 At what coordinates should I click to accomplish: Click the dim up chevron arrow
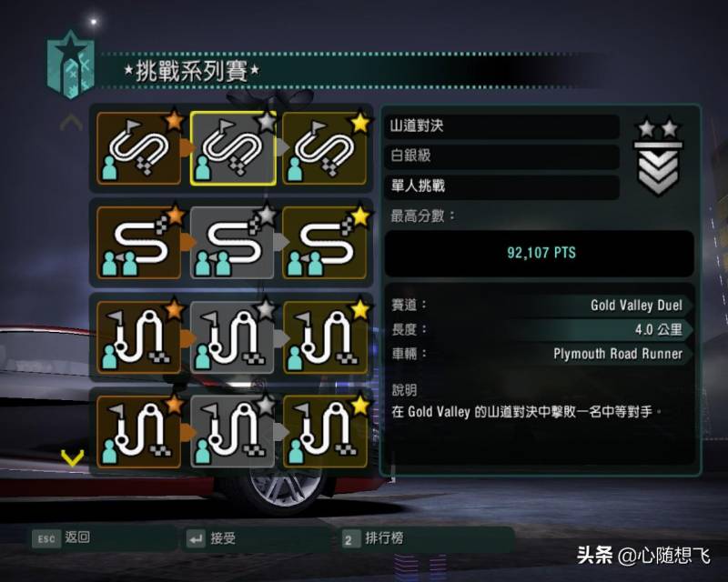tap(72, 123)
